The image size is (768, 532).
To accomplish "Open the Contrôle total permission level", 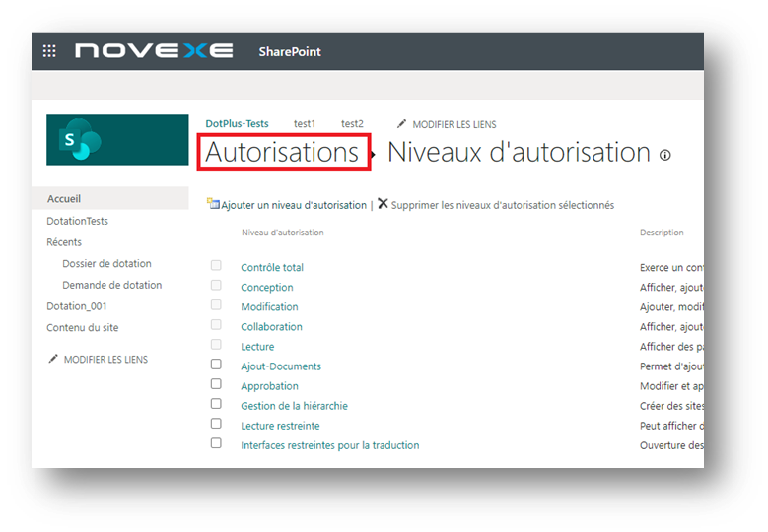I will tap(272, 268).
